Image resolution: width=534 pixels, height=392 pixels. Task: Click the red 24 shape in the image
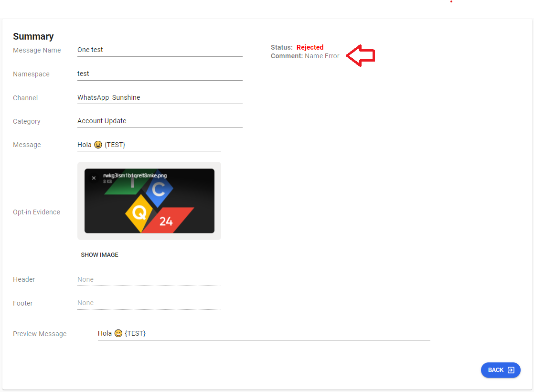click(x=167, y=220)
